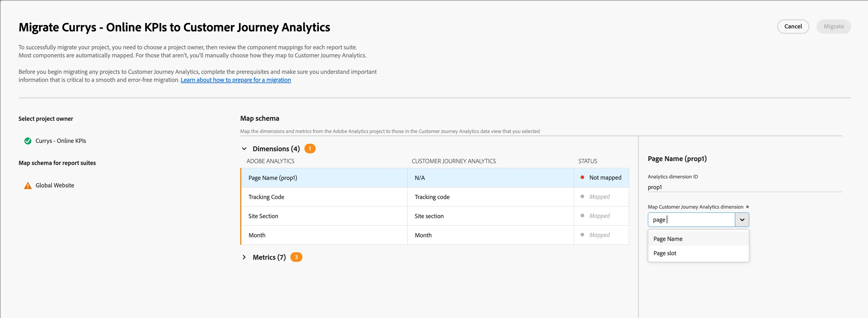868x318 pixels.
Task: Open the Learn about how to prepare link
Action: tap(235, 80)
